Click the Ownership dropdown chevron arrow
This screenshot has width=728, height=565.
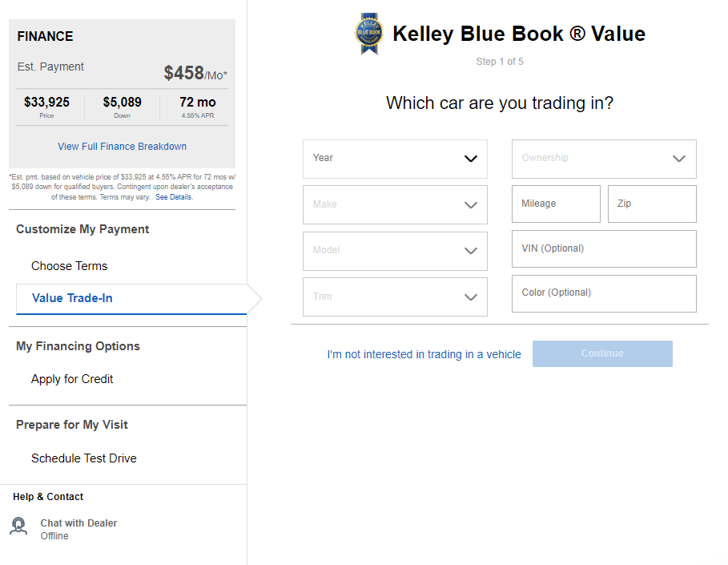679,159
